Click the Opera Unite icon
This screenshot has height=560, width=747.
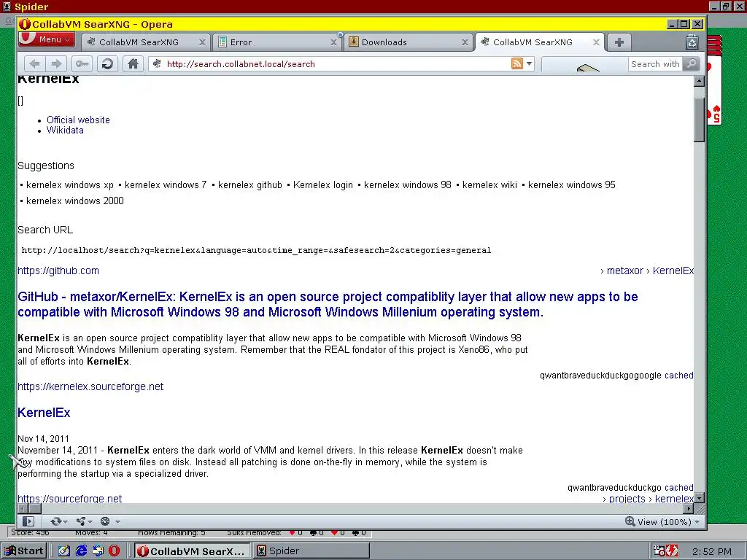[81, 521]
